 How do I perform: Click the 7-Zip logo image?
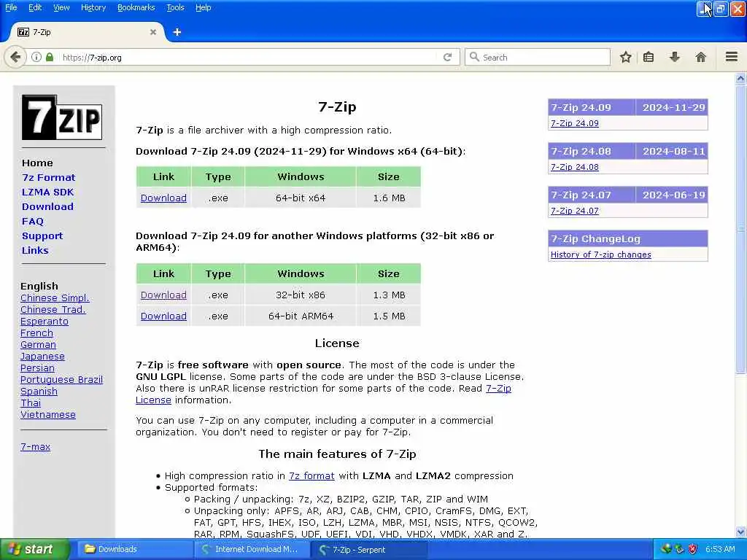coord(62,117)
